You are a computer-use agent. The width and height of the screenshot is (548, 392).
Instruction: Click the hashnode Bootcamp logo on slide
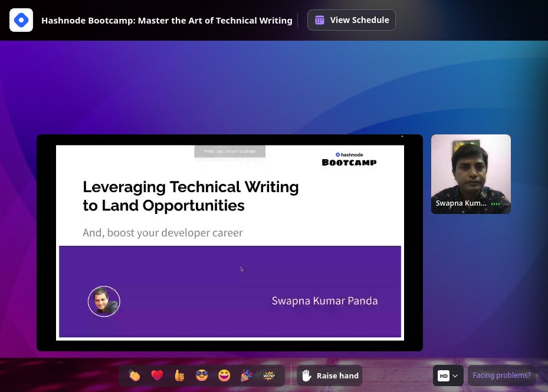click(349, 159)
